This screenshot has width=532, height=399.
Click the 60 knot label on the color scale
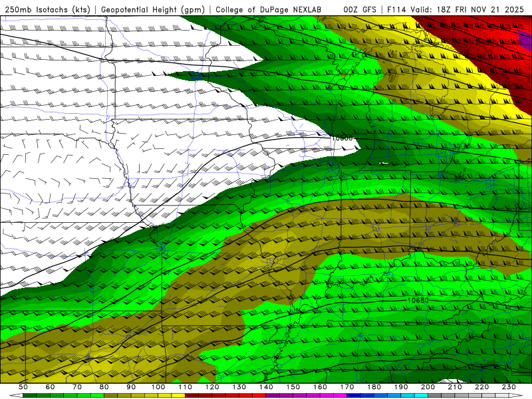point(50,387)
